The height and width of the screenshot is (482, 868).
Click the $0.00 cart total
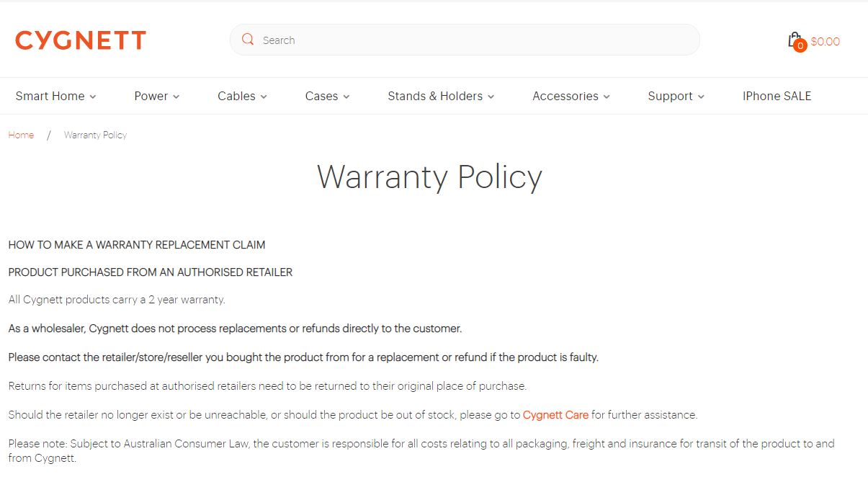(825, 42)
